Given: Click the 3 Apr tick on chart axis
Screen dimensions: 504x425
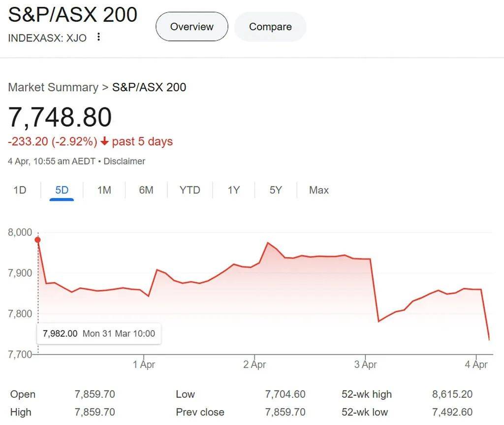Looking at the screenshot, I should tap(366, 364).
